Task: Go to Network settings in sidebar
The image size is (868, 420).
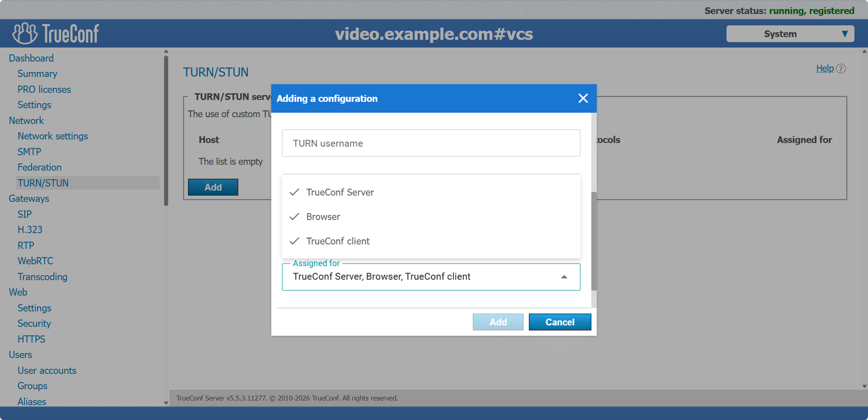Action: pyautogui.click(x=52, y=136)
